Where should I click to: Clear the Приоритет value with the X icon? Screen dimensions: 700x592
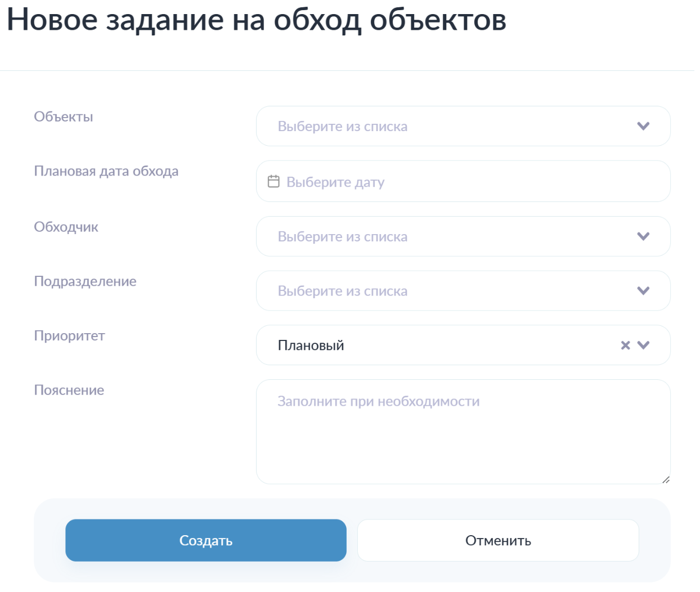625,346
